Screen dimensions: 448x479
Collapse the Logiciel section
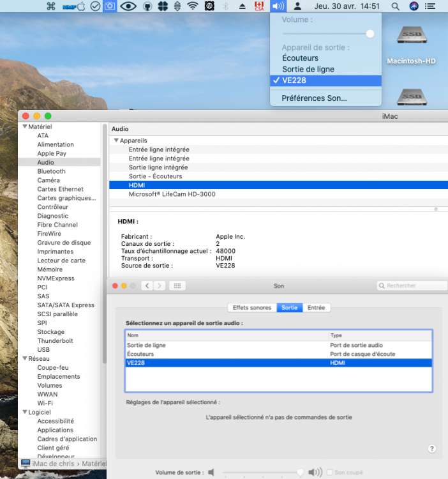click(x=25, y=412)
